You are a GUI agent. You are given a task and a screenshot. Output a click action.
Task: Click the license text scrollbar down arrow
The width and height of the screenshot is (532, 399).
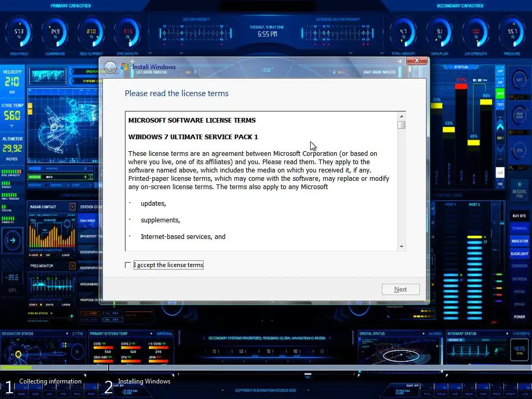pos(402,247)
